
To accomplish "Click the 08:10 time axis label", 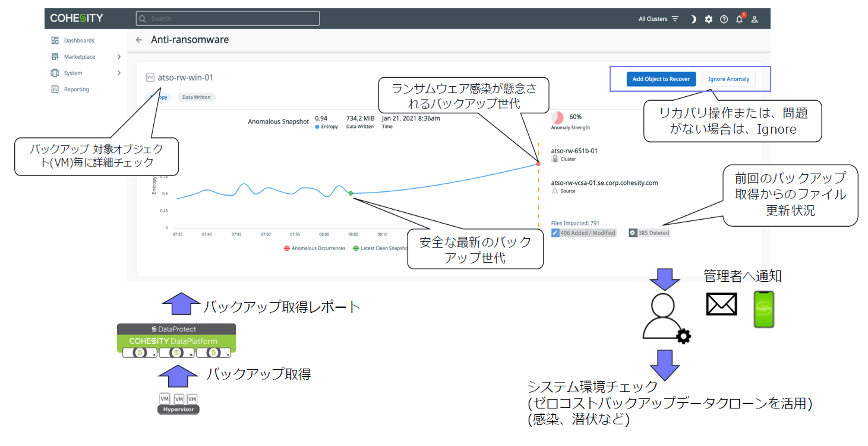I will 382,234.
